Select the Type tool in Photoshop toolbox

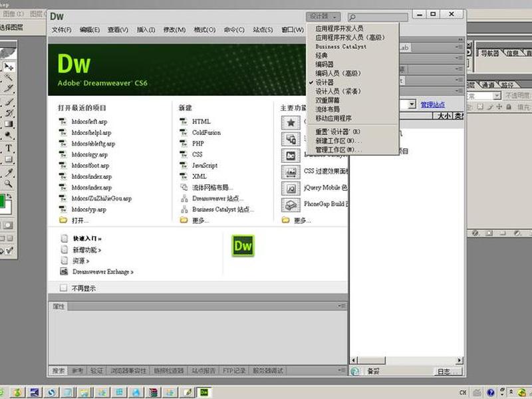[9, 148]
